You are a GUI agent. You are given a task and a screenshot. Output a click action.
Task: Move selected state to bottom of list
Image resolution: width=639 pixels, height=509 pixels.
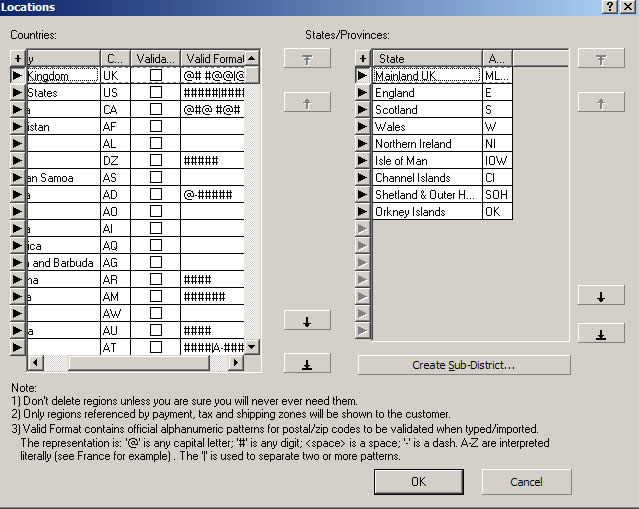pyautogui.click(x=600, y=334)
